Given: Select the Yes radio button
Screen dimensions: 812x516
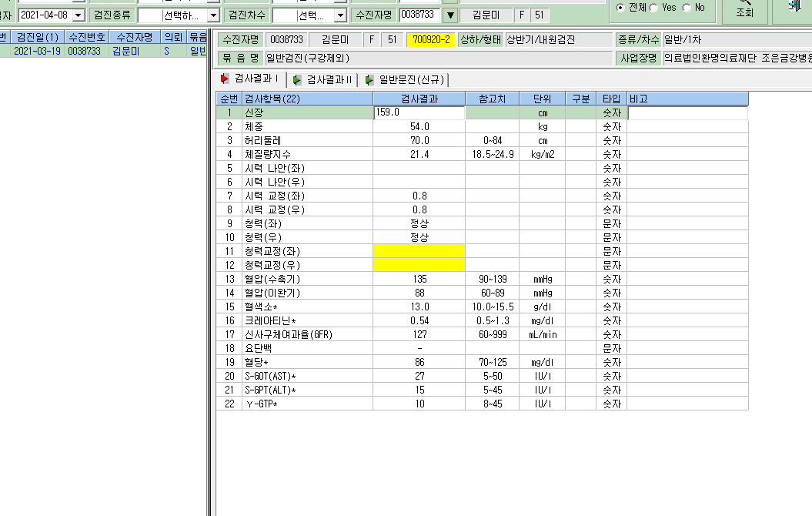Looking at the screenshot, I should click(653, 8).
